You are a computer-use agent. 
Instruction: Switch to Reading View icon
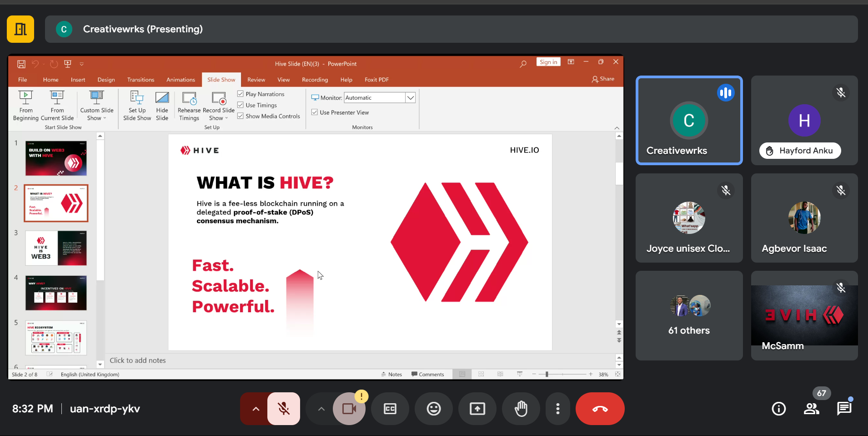500,374
